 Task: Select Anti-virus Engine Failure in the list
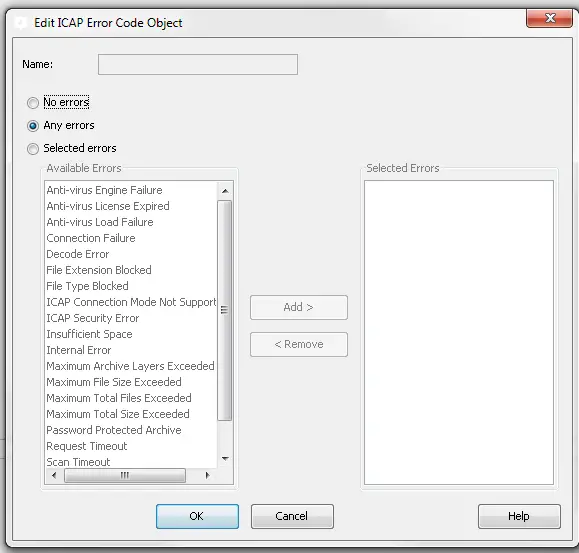105,190
